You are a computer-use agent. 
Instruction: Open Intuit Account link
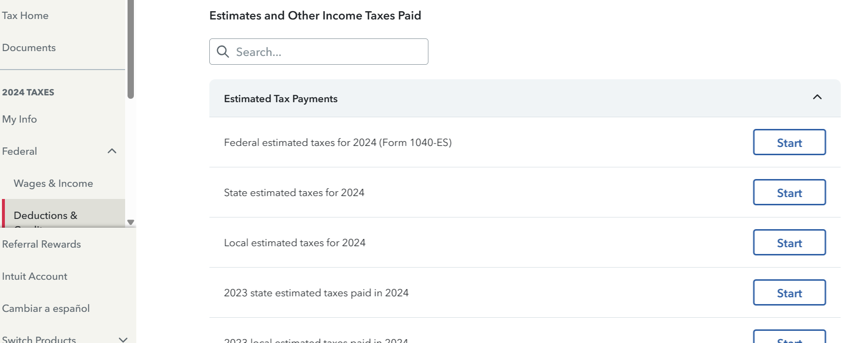pyautogui.click(x=35, y=276)
